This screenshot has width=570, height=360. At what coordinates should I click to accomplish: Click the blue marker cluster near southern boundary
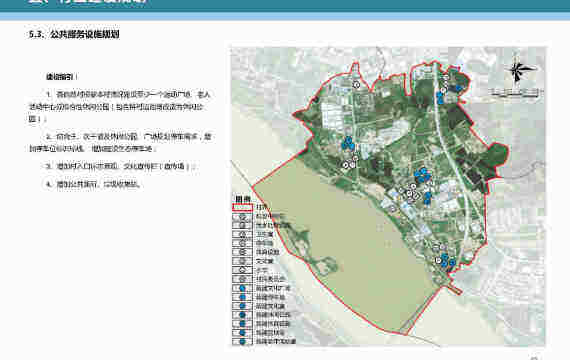447,261
